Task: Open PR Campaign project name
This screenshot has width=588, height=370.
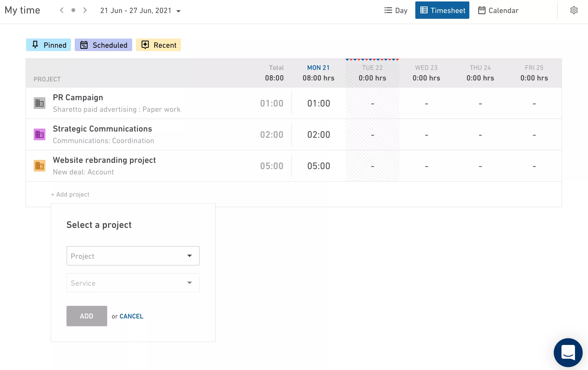Action: [78, 97]
